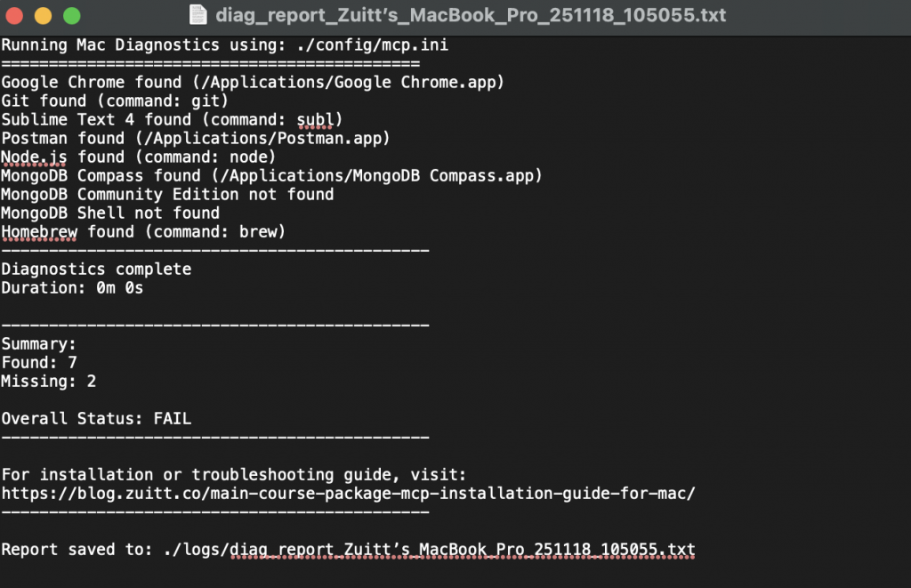Click the "MongoDB Shell not found" line
The height and width of the screenshot is (588, 911).
point(110,213)
